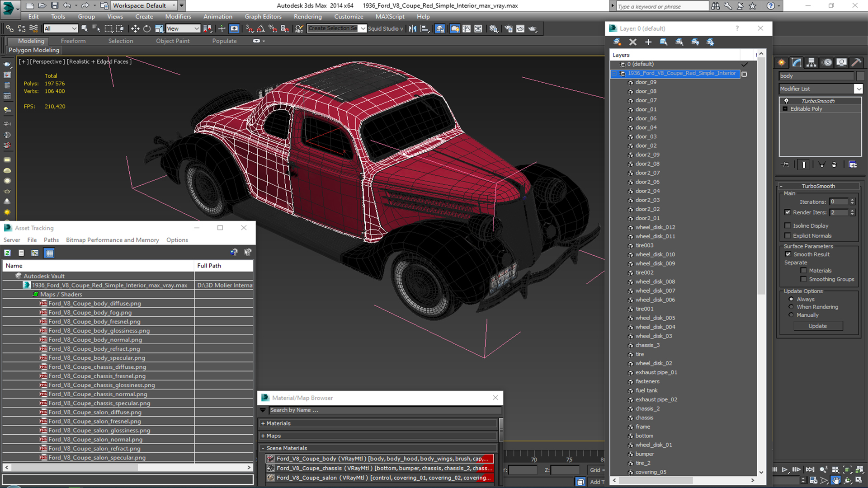The height and width of the screenshot is (488, 868).
Task: Click Select Highlighted Objects icon in Layer dialog
Action: [664, 42]
